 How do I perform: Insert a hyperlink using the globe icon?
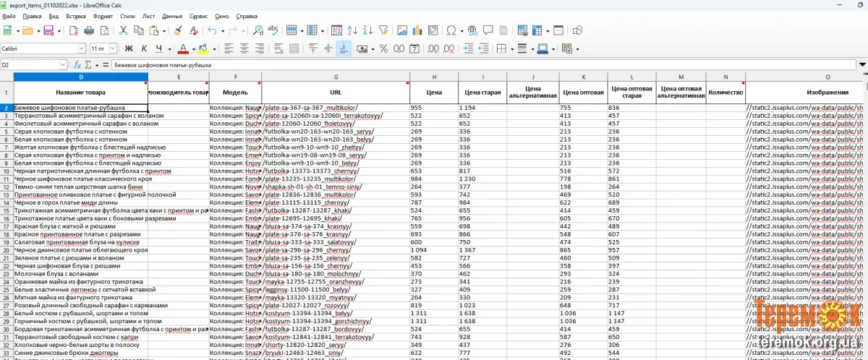[473, 30]
